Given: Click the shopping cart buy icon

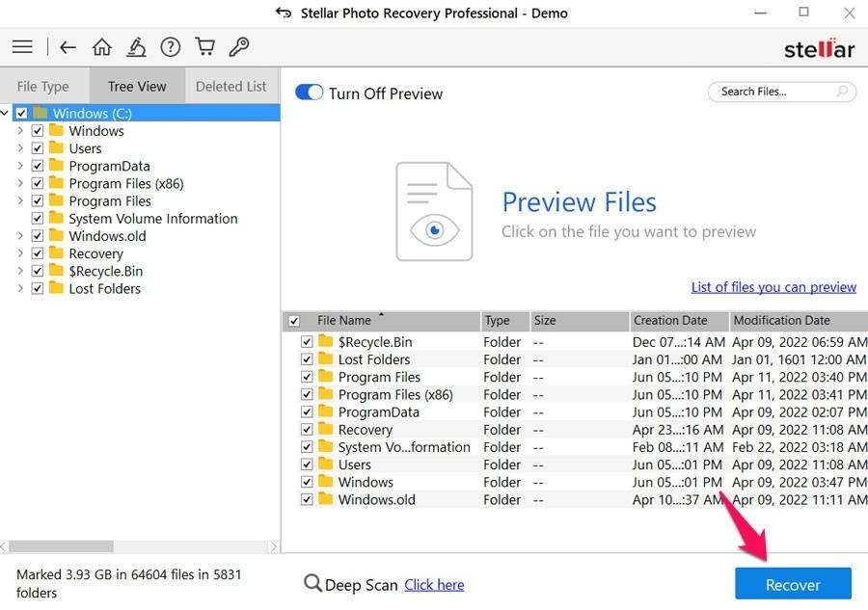Looking at the screenshot, I should pyautogui.click(x=204, y=46).
